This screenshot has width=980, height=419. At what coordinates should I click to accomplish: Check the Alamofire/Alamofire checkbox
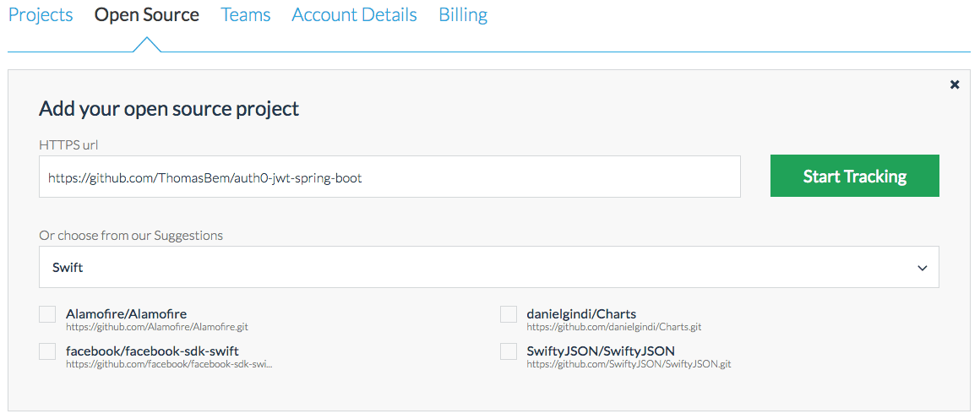tap(47, 314)
